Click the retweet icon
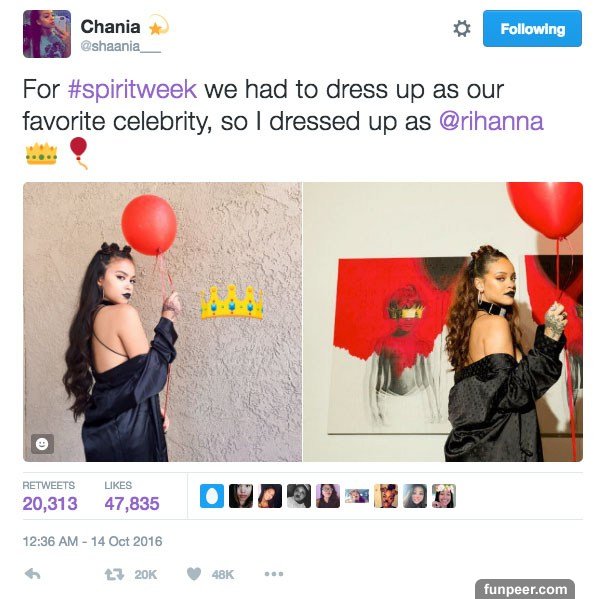The image size is (595, 599). [114, 574]
